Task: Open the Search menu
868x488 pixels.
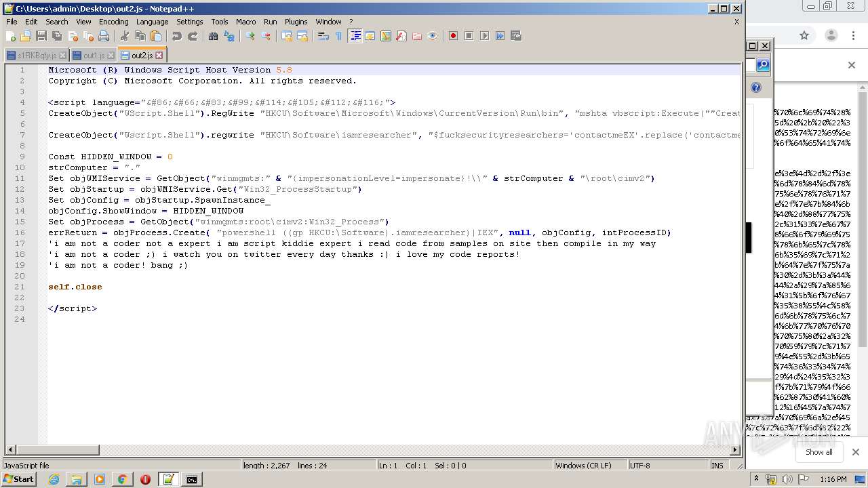Action: [57, 22]
